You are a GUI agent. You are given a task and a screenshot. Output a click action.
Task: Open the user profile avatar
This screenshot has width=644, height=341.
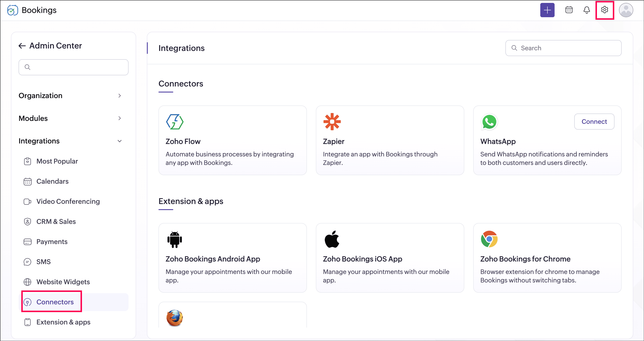(625, 10)
